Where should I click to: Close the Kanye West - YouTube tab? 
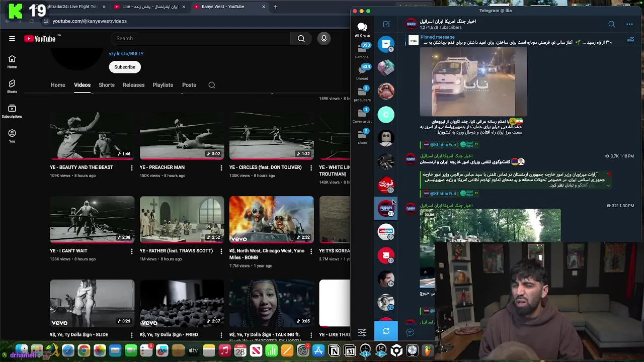pos(264,7)
